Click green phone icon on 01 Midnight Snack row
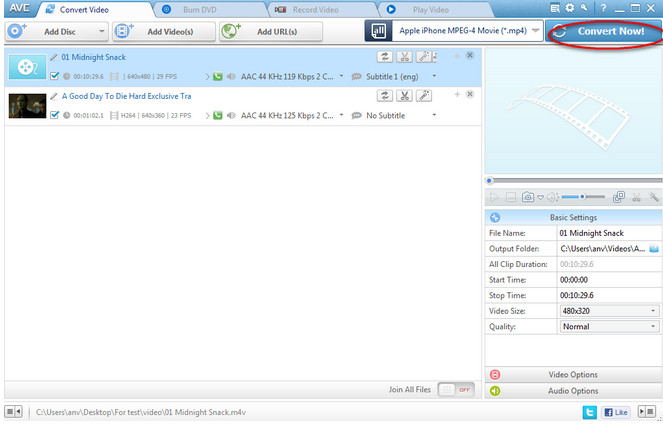The height and width of the screenshot is (425, 663). coord(218,77)
